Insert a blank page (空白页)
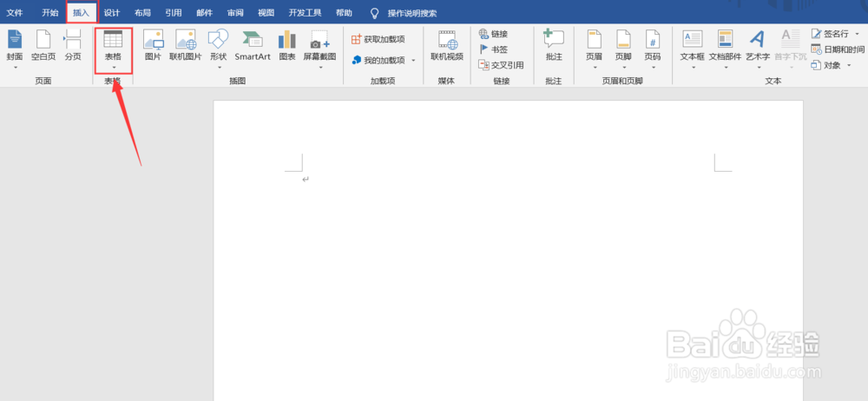868x401 pixels. (43, 47)
